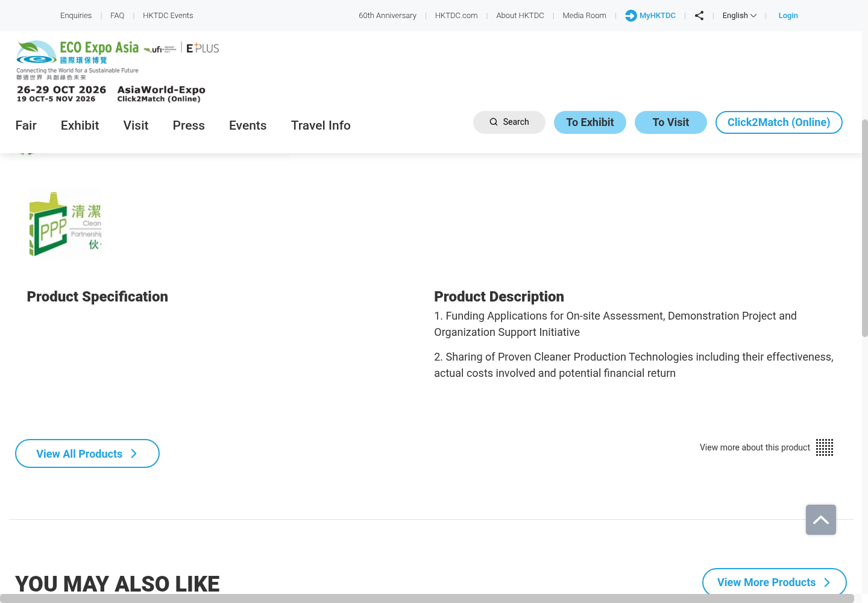Click the To Visit button

pyautogui.click(x=671, y=122)
